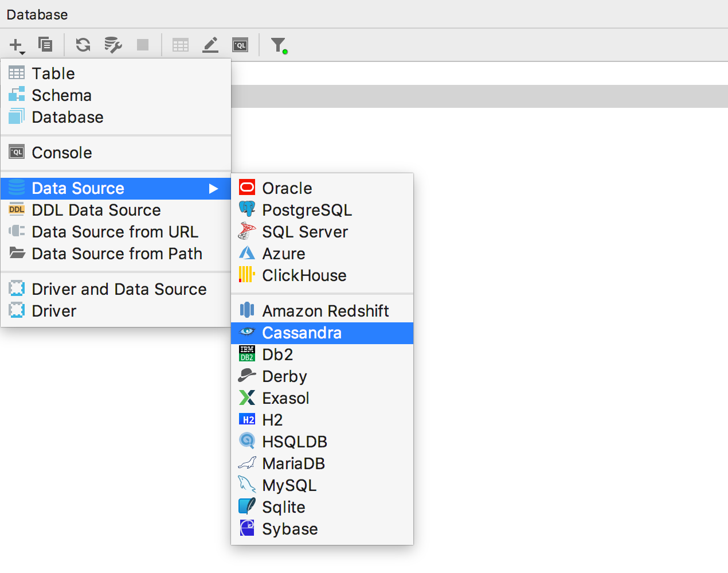
Task: Choose Table from the New menu
Action: tap(116, 73)
